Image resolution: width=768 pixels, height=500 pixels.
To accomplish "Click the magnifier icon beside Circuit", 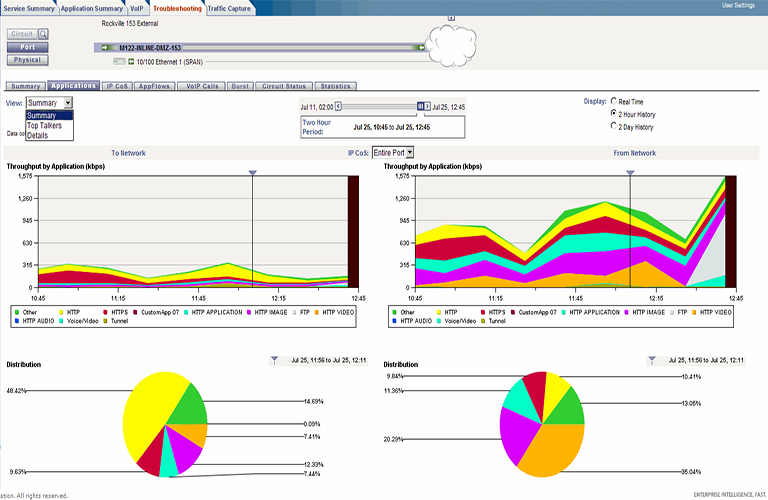I will point(44,34).
